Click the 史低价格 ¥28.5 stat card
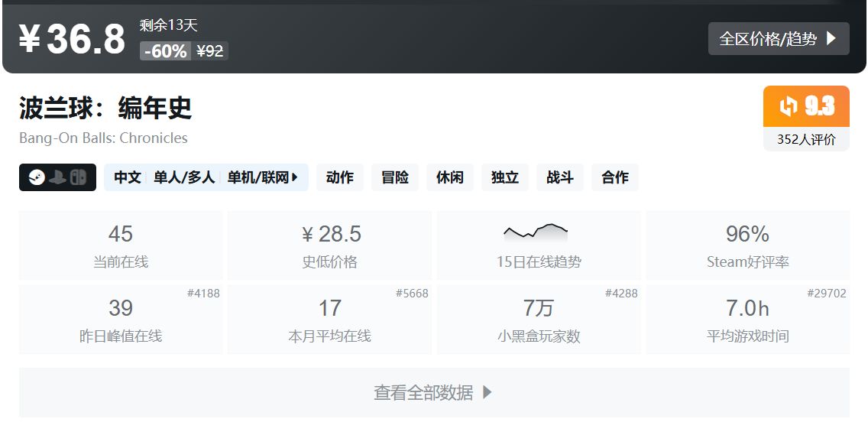The height and width of the screenshot is (435, 868). [330, 245]
